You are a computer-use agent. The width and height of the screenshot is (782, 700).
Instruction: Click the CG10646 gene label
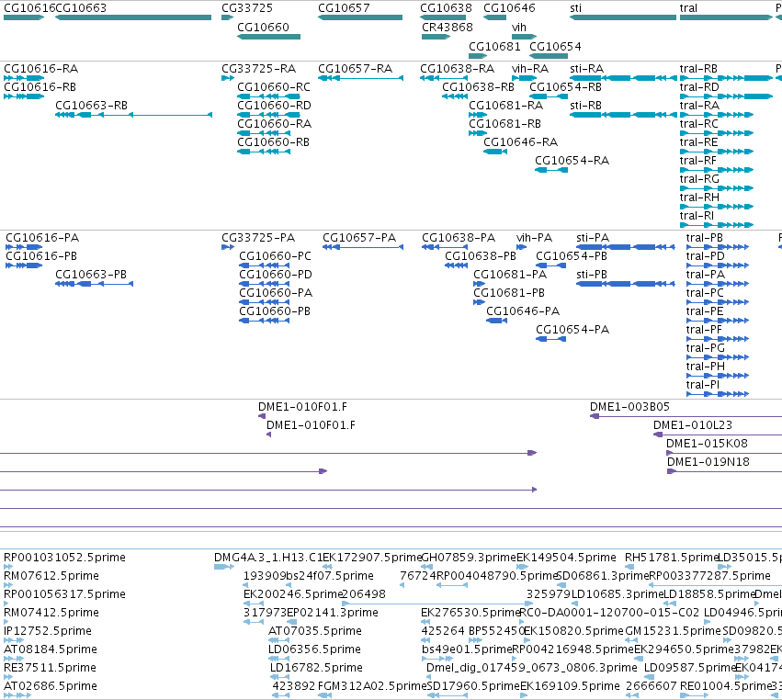pyautogui.click(x=509, y=8)
